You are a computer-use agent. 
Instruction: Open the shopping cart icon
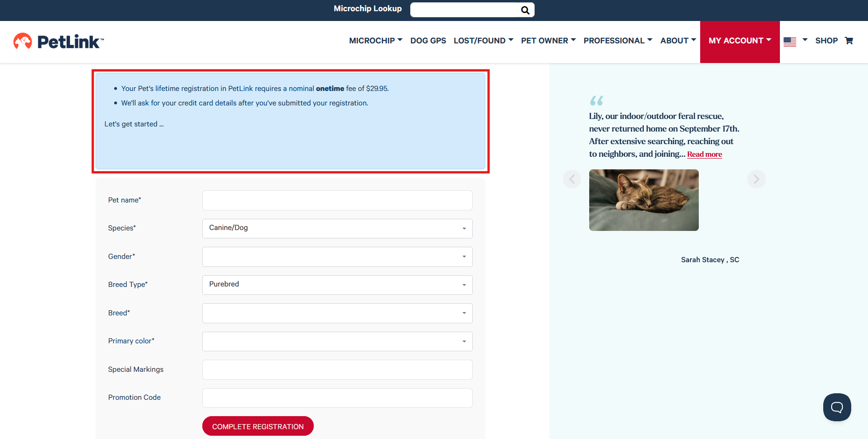[x=849, y=41]
